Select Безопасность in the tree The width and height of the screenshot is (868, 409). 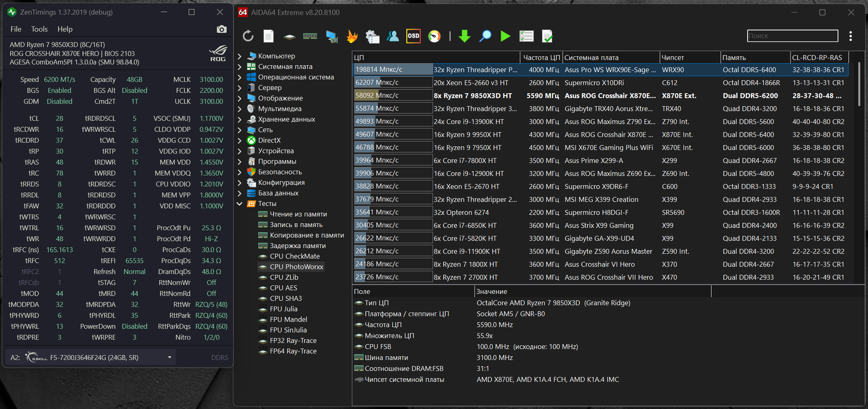[280, 172]
